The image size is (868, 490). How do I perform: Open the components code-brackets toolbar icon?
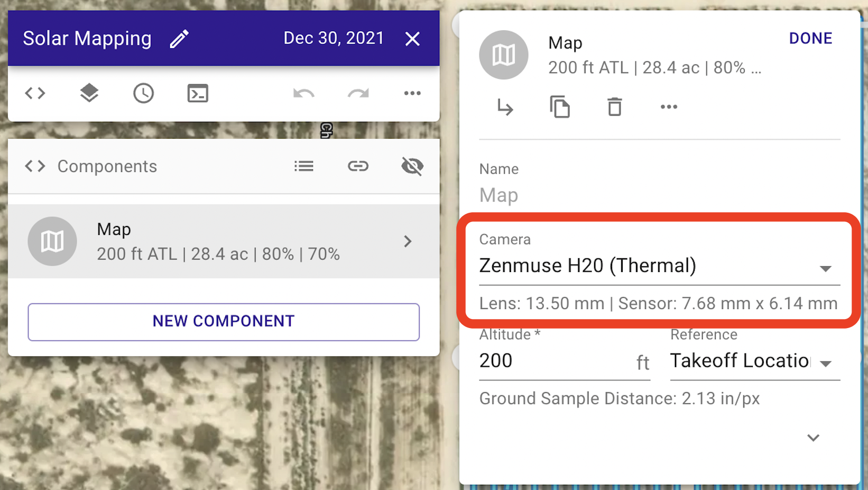tap(35, 93)
